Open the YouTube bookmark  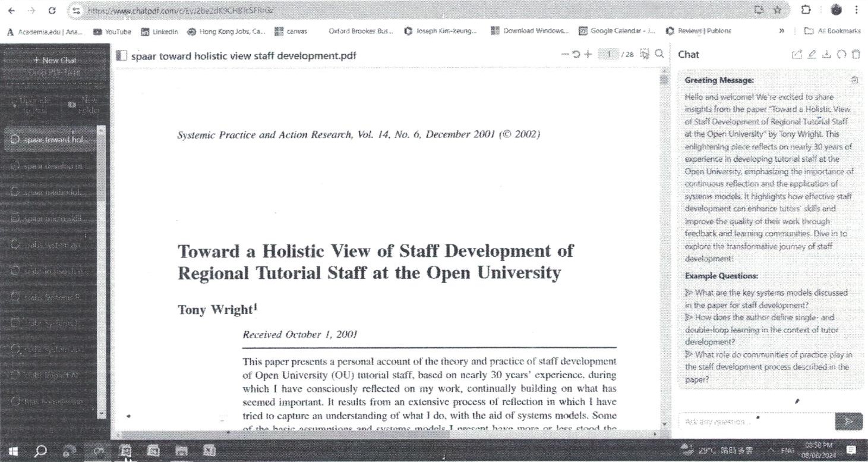113,31
